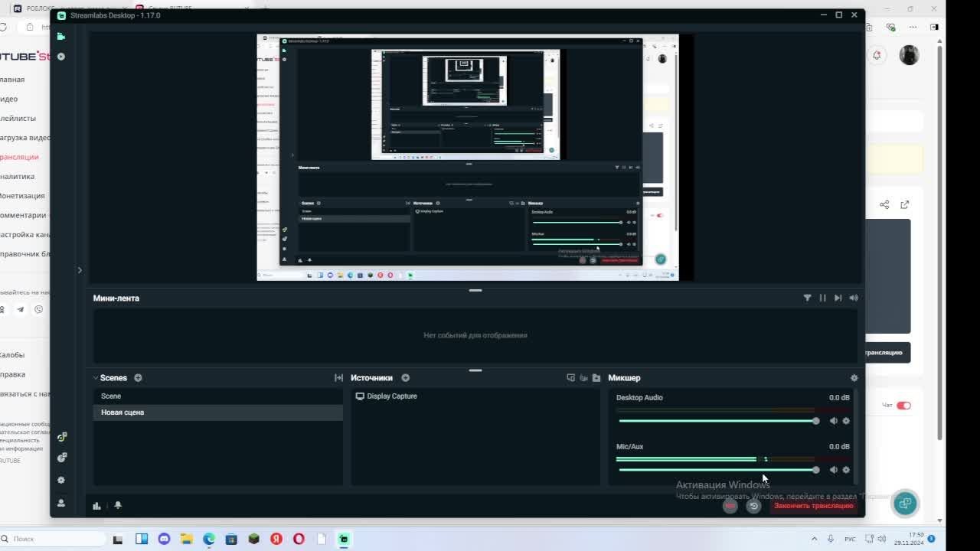The height and width of the screenshot is (551, 980).
Task: Click the Windows search box
Action: click(52, 539)
